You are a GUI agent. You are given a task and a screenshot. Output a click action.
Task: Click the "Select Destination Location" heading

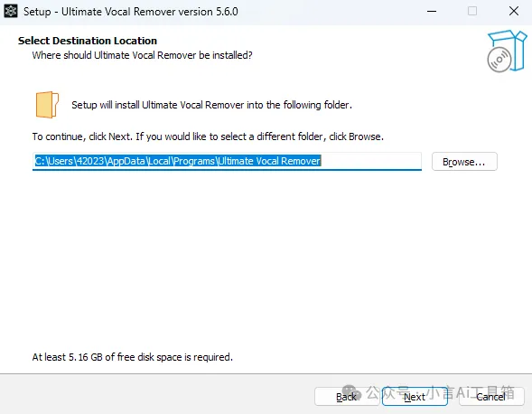click(88, 41)
